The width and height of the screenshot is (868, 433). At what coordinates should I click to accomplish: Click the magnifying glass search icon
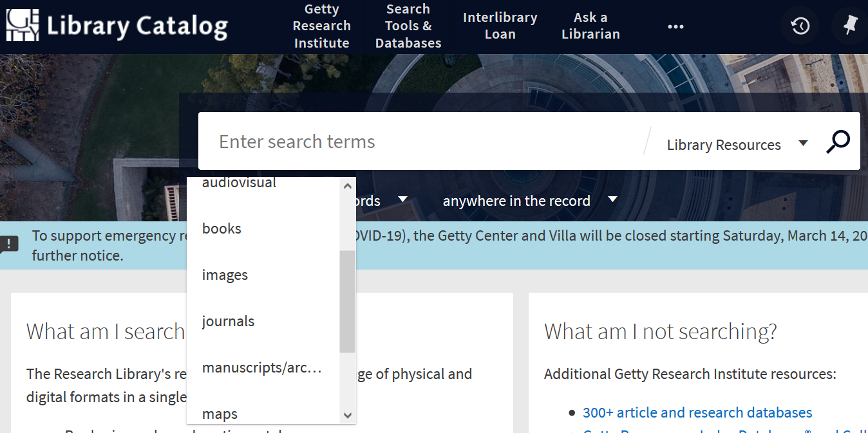[838, 142]
